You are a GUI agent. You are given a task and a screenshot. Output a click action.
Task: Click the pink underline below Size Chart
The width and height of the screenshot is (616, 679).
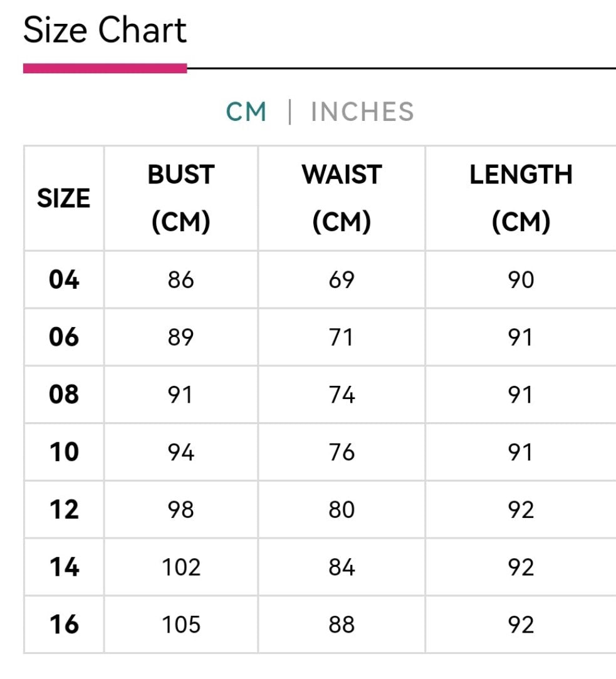tap(105, 68)
